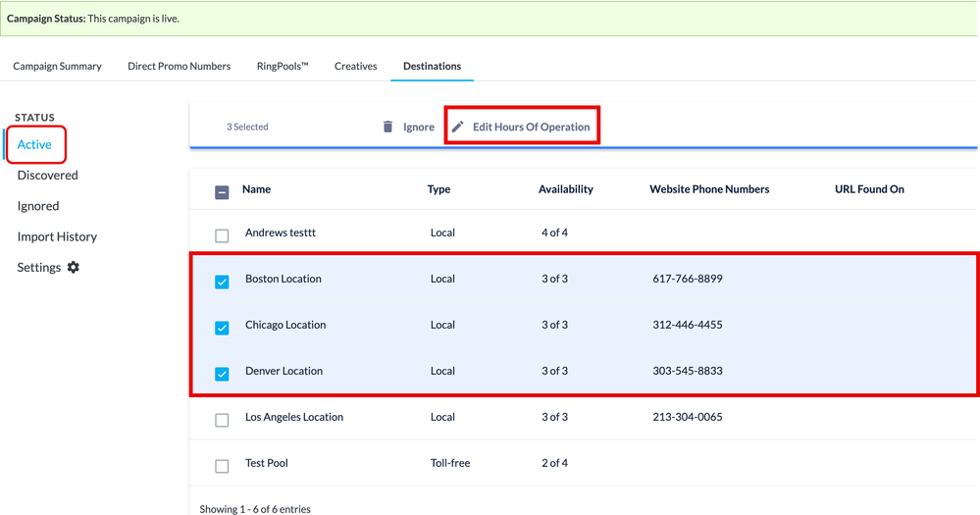Uncheck the Chicago Location checkbox
Screen dimensions: 980x515
[222, 328]
